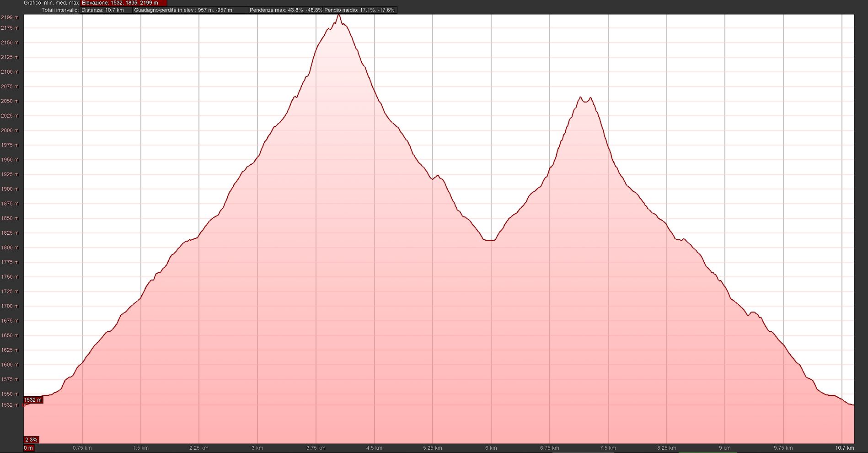The width and height of the screenshot is (868, 453).
Task: Click the red Elevazione summary label
Action: 123,3
